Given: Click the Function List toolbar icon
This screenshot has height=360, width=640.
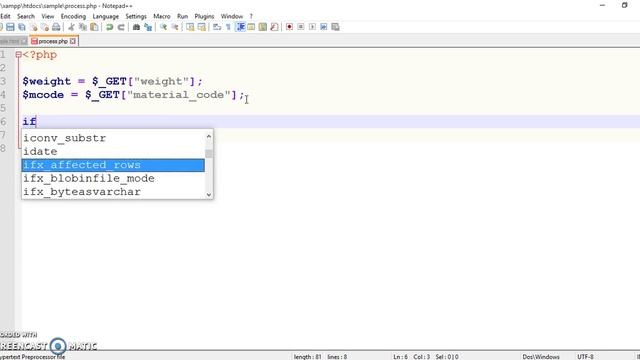Looking at the screenshot, I should click(274, 27).
